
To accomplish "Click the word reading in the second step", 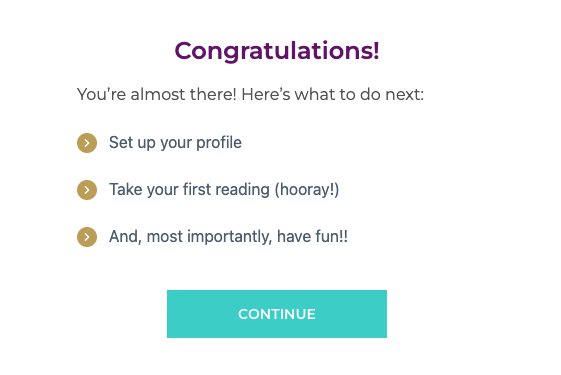I will 242,190.
